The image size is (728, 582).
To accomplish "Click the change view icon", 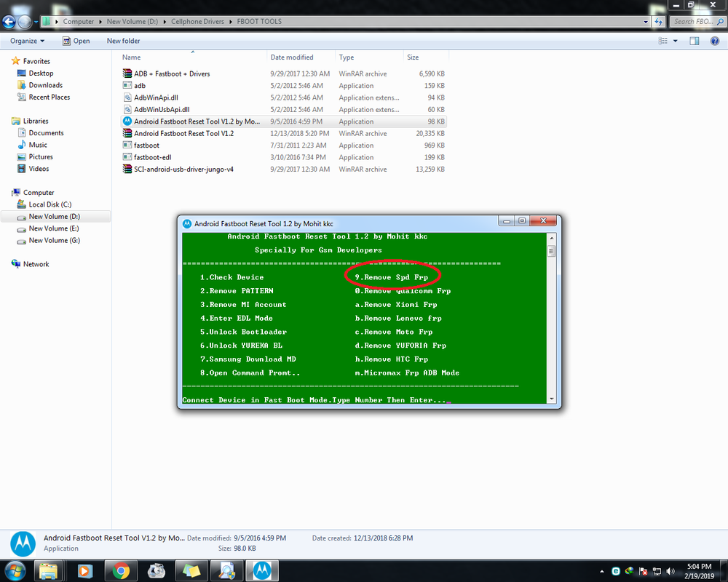I will pyautogui.click(x=663, y=41).
